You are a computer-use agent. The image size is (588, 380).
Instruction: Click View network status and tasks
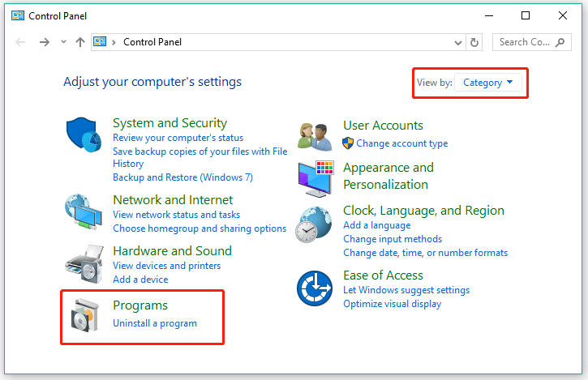(177, 215)
